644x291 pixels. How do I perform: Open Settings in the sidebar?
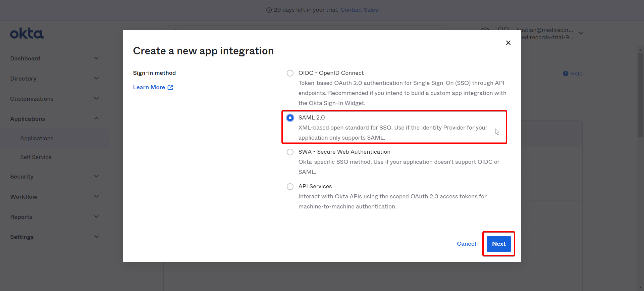pyautogui.click(x=22, y=237)
